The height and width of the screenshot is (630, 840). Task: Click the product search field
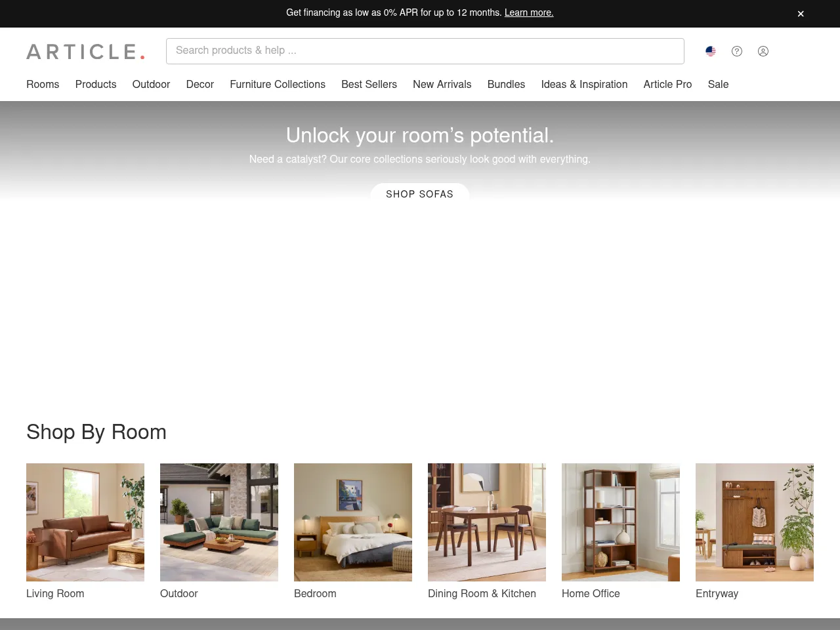(425, 51)
